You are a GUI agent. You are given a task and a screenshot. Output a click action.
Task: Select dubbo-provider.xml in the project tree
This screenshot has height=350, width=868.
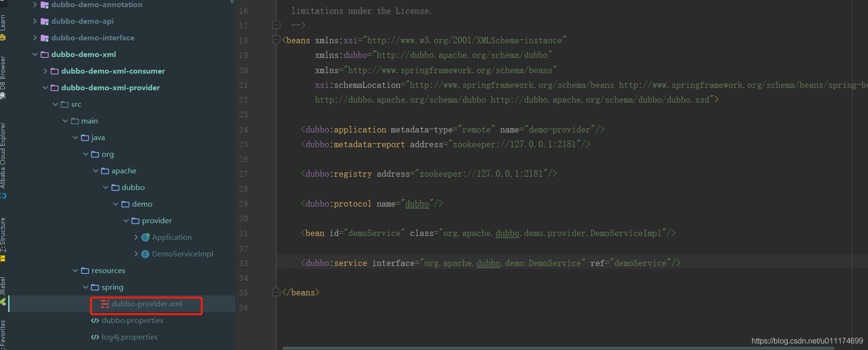pos(147,304)
